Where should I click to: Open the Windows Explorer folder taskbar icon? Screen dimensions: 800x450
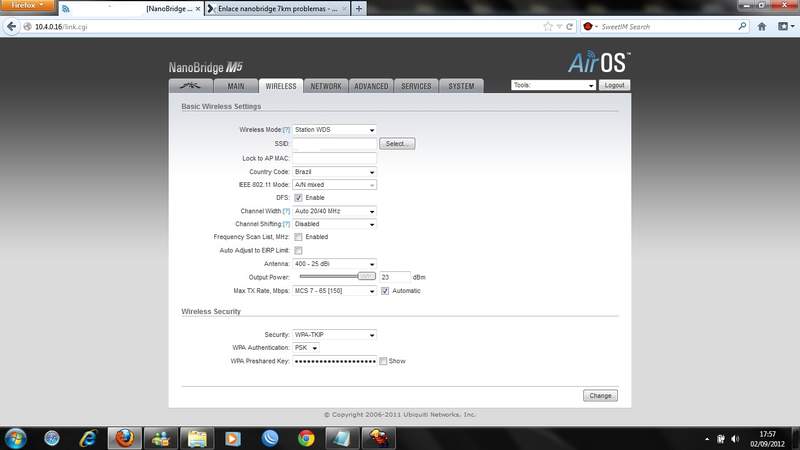197,438
